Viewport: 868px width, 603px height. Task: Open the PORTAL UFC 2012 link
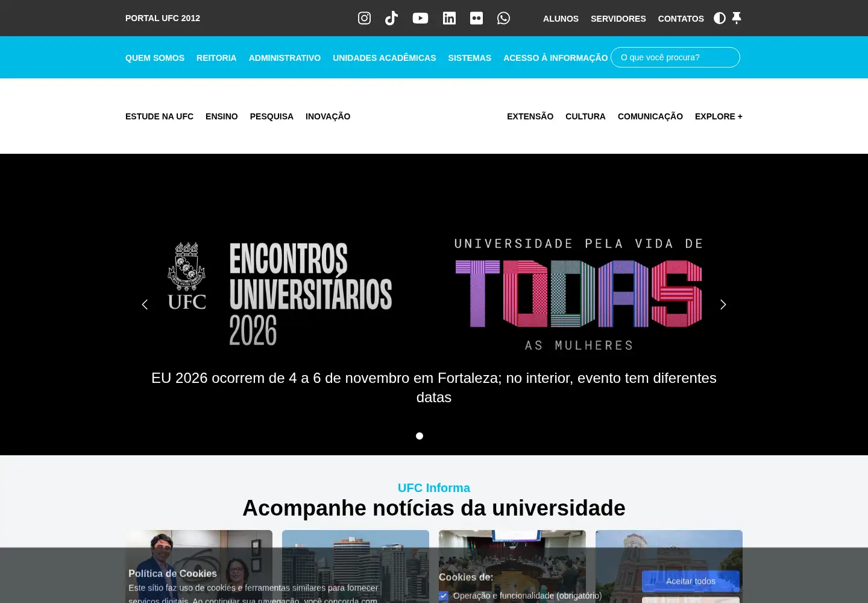coord(163,18)
